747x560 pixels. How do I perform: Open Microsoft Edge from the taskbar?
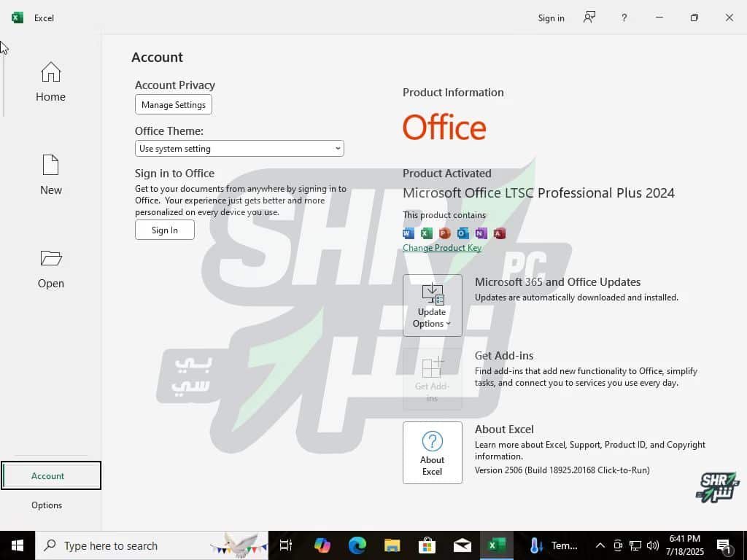(x=357, y=545)
